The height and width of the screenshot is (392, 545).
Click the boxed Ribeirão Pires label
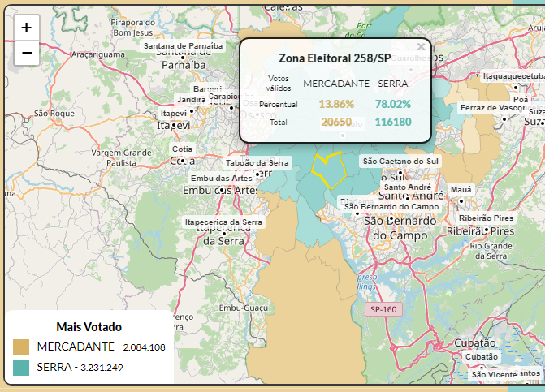486,218
